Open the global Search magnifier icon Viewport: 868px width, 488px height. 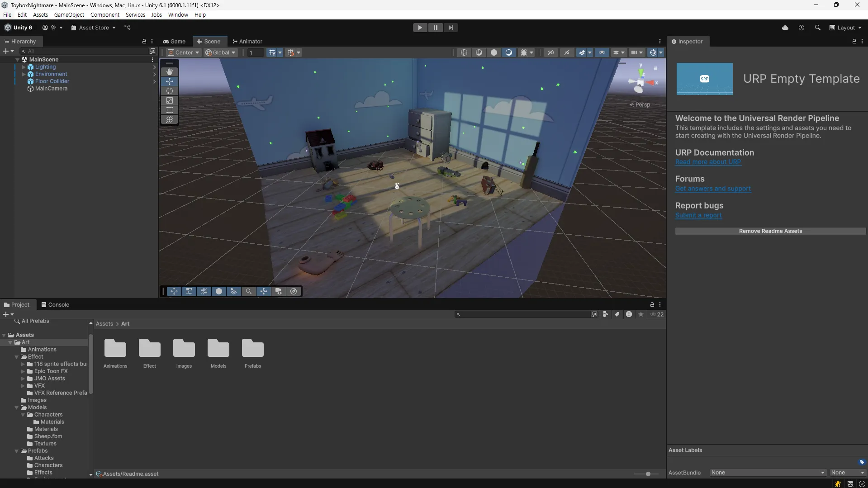click(817, 28)
